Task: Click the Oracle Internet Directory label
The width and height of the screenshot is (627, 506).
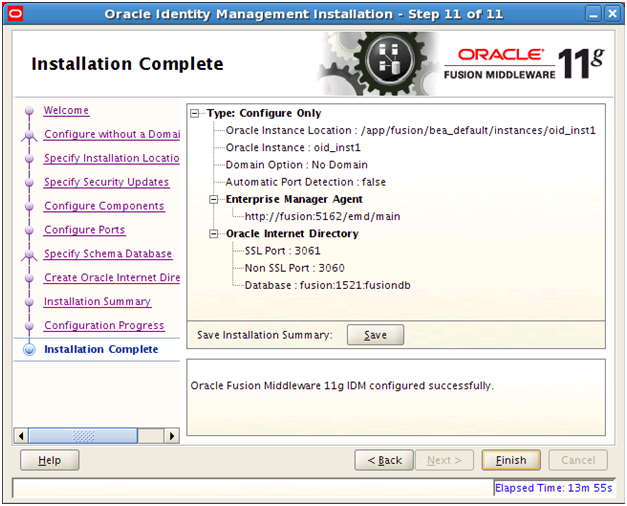Action: pyautogui.click(x=292, y=234)
